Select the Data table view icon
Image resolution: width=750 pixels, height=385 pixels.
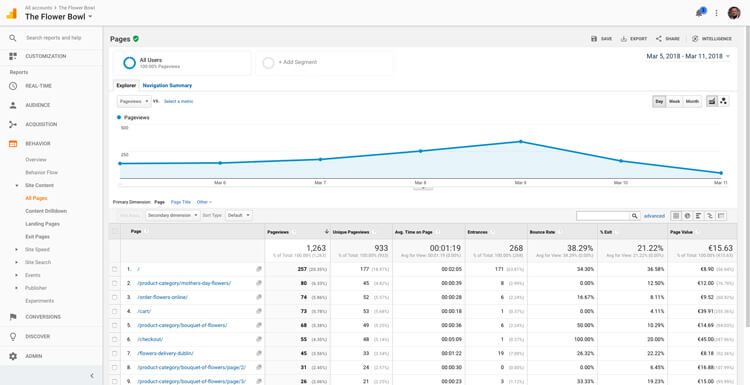676,216
